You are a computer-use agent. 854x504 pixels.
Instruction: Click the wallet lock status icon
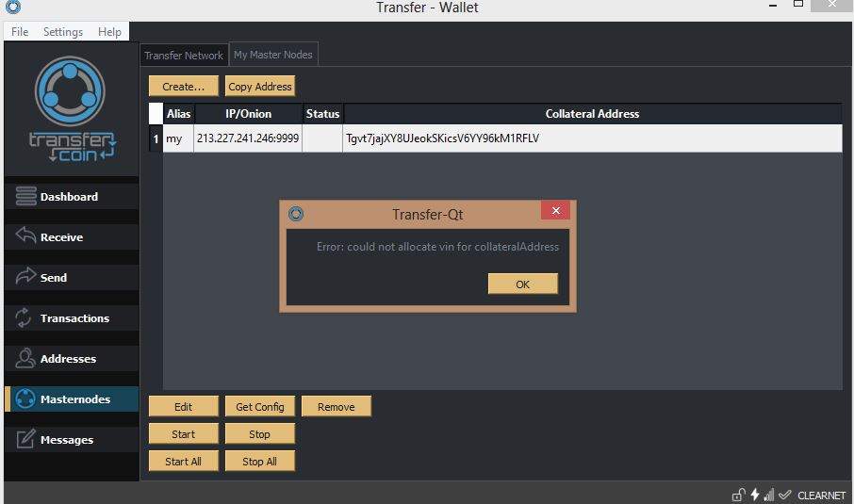(738, 495)
